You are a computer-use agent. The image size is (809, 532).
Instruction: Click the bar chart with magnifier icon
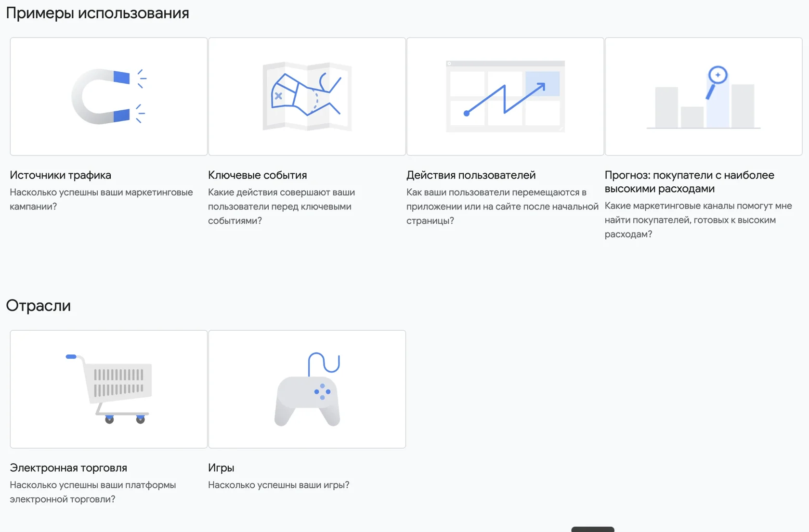[704, 96]
